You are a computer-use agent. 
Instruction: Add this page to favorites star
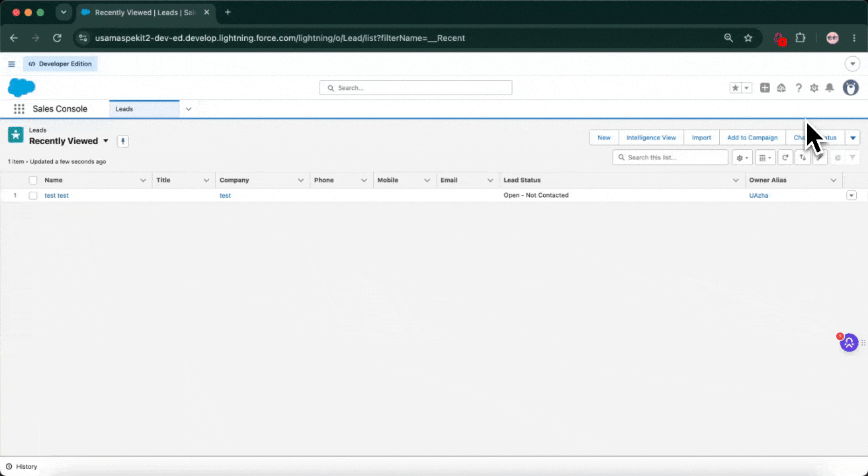(x=735, y=88)
